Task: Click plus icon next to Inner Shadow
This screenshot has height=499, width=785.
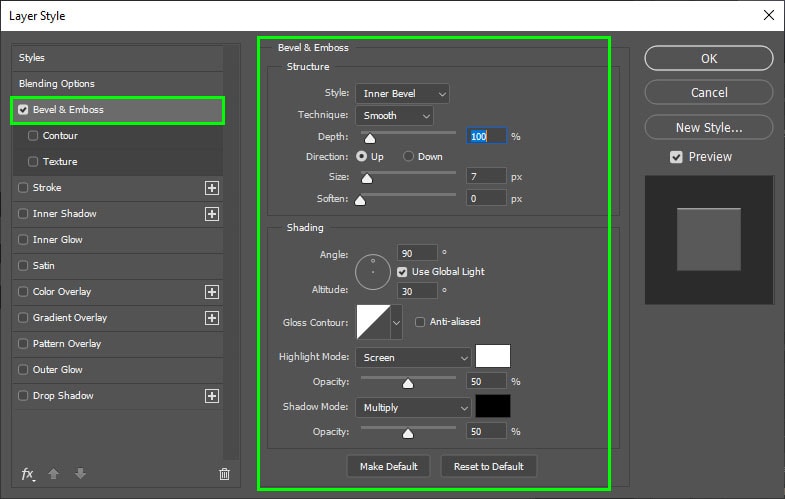Action: 211,214
